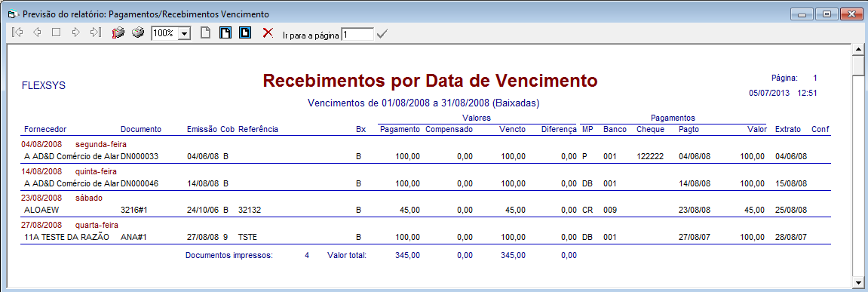868x292 pixels.
Task: Click the Documento column header
Action: (141, 129)
